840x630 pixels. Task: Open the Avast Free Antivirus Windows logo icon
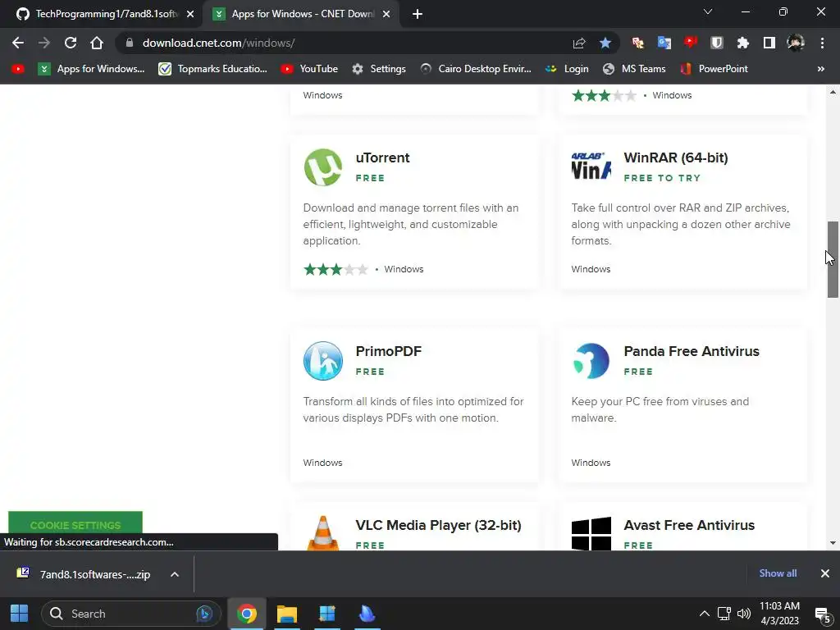(591, 533)
